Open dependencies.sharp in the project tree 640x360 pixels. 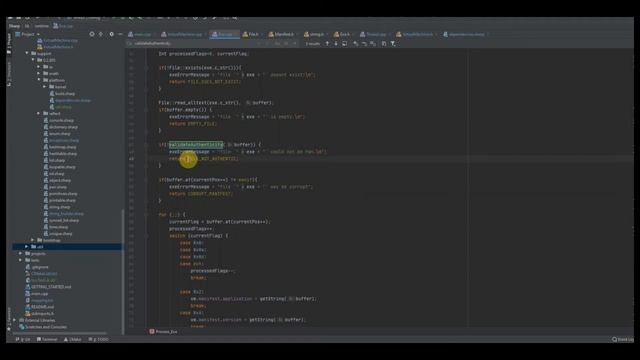pyautogui.click(x=70, y=100)
